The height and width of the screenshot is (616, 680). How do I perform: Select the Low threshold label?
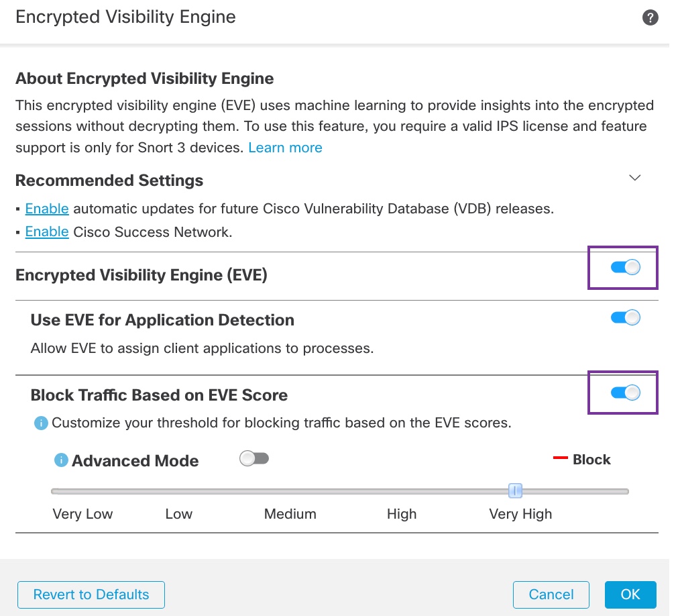(178, 514)
